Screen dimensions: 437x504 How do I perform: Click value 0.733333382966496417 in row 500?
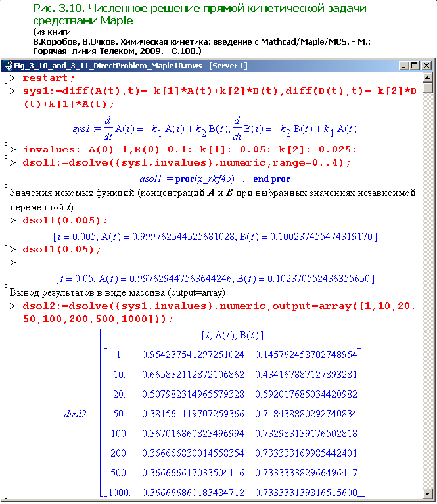tap(306, 473)
